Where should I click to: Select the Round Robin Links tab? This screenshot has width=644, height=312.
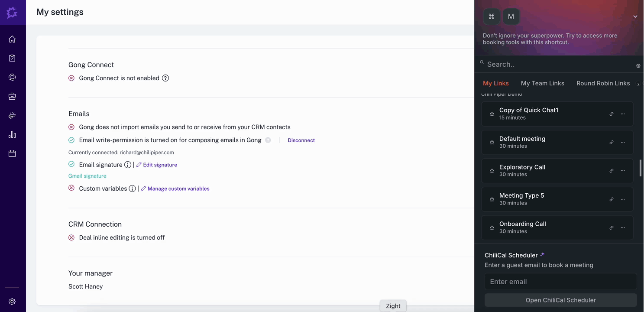coord(603,83)
